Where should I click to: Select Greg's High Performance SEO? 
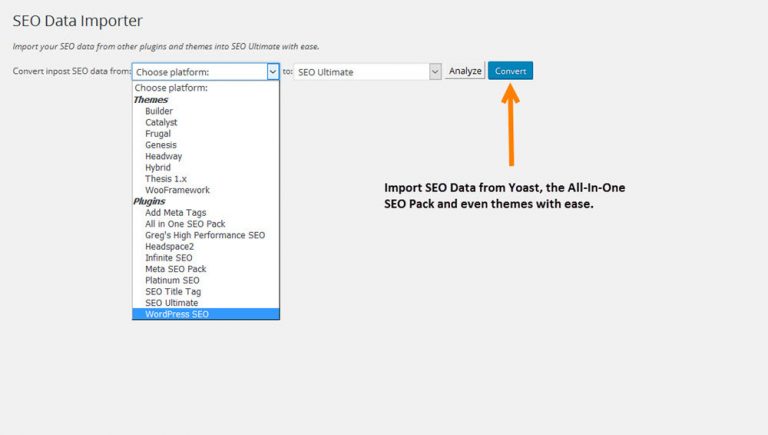point(204,235)
